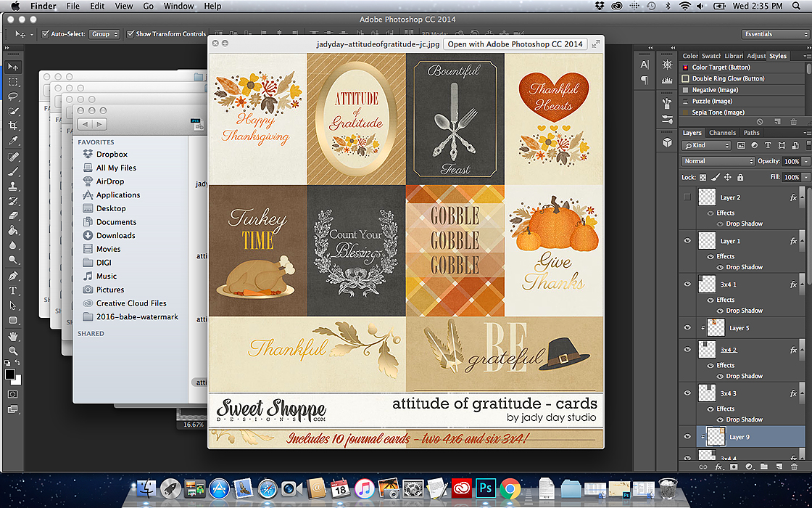Switch to the Channels tab
Screen dimensions: 812x508
click(x=722, y=133)
